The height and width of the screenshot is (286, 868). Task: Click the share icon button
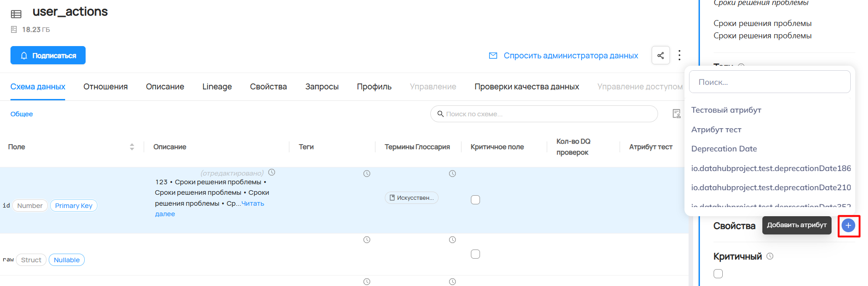660,55
